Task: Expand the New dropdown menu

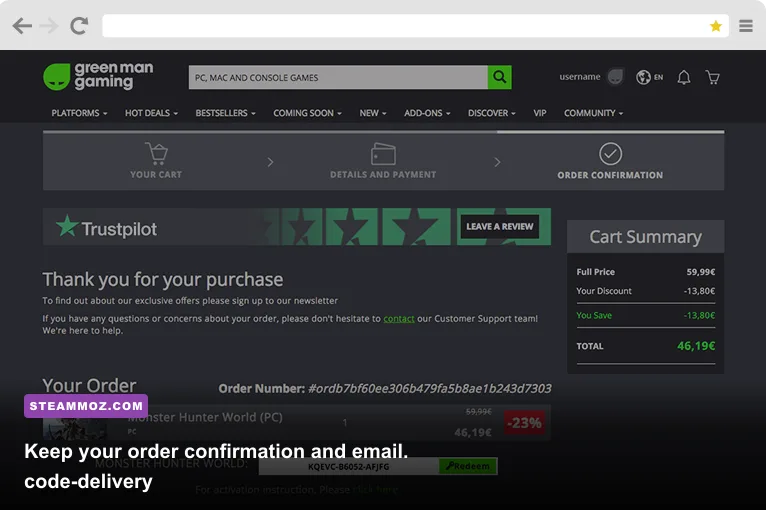Action: click(x=373, y=113)
